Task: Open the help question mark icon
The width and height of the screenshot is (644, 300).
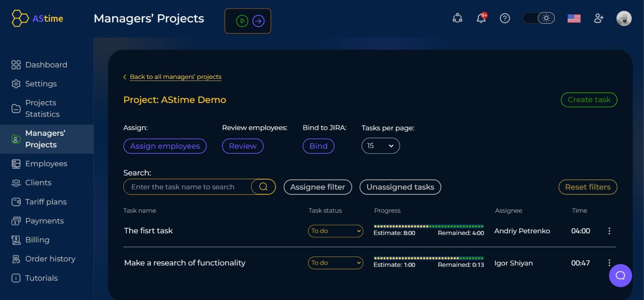Action: [x=505, y=18]
